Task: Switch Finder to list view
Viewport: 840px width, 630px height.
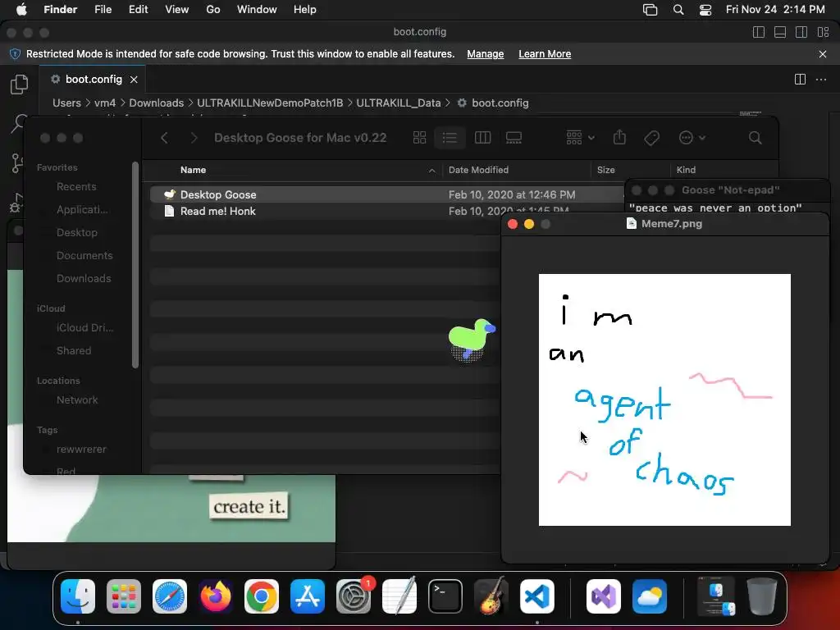Action: coord(450,138)
